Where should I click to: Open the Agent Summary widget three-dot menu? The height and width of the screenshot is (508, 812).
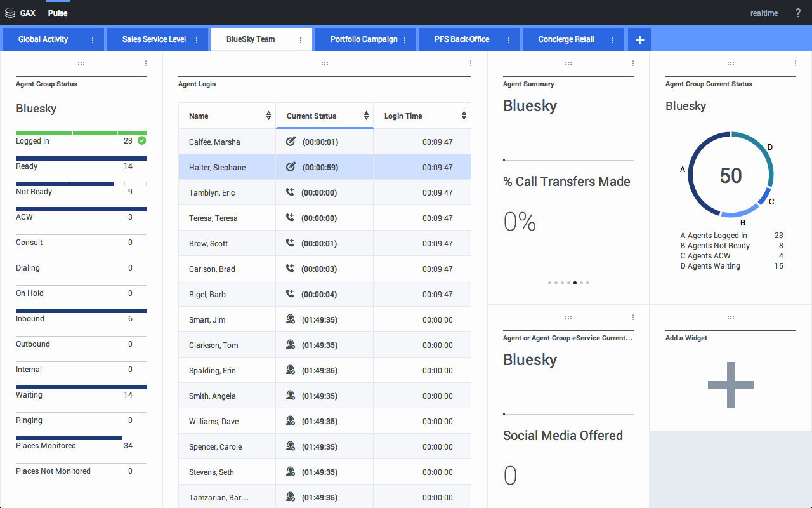(x=633, y=63)
